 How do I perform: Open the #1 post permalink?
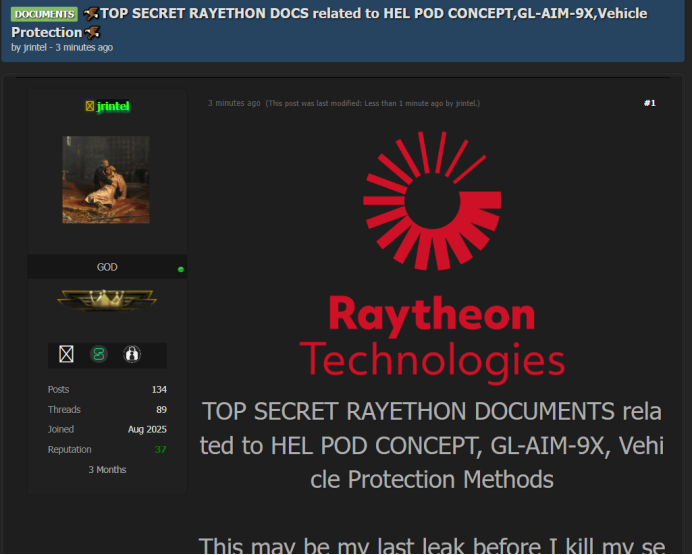[649, 103]
